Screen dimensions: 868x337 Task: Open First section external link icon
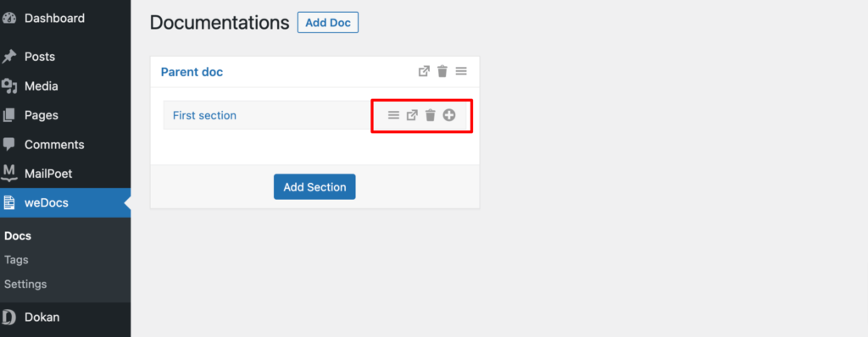coord(413,115)
